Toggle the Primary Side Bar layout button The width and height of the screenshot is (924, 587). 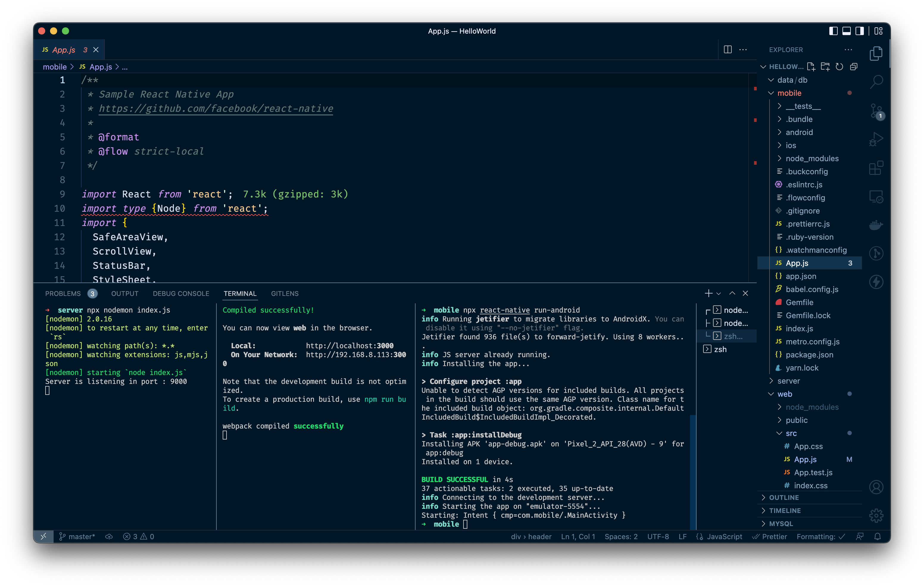(833, 31)
